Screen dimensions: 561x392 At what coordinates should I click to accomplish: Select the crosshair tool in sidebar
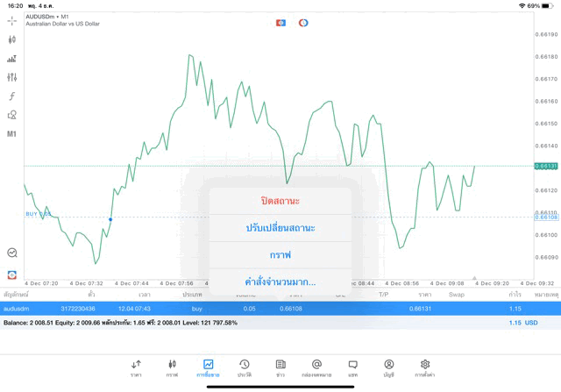tap(12, 20)
